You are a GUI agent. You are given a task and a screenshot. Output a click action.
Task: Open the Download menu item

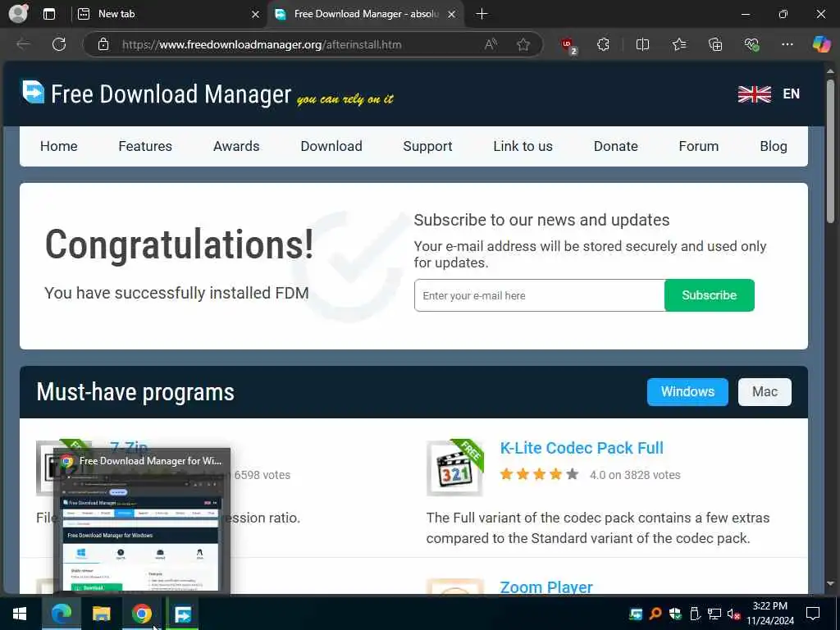point(331,146)
